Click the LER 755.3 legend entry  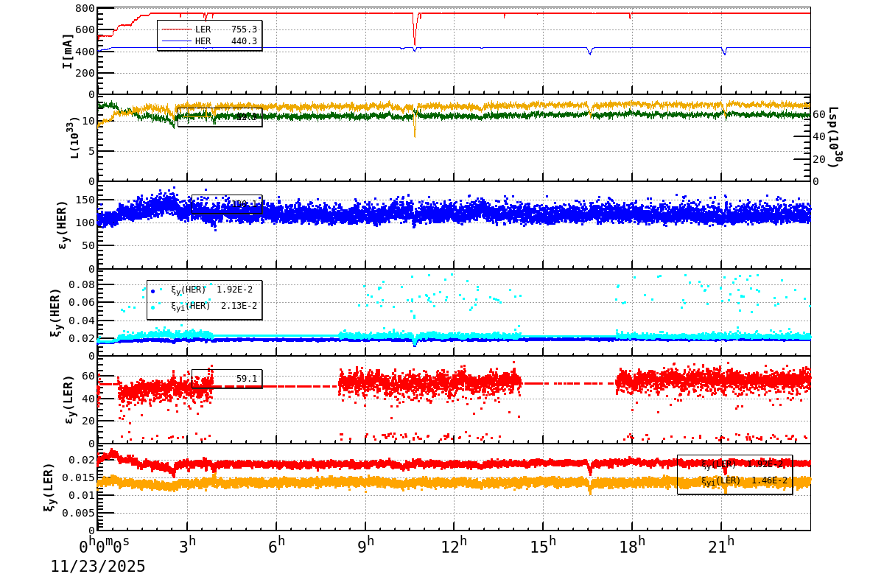(x=225, y=29)
